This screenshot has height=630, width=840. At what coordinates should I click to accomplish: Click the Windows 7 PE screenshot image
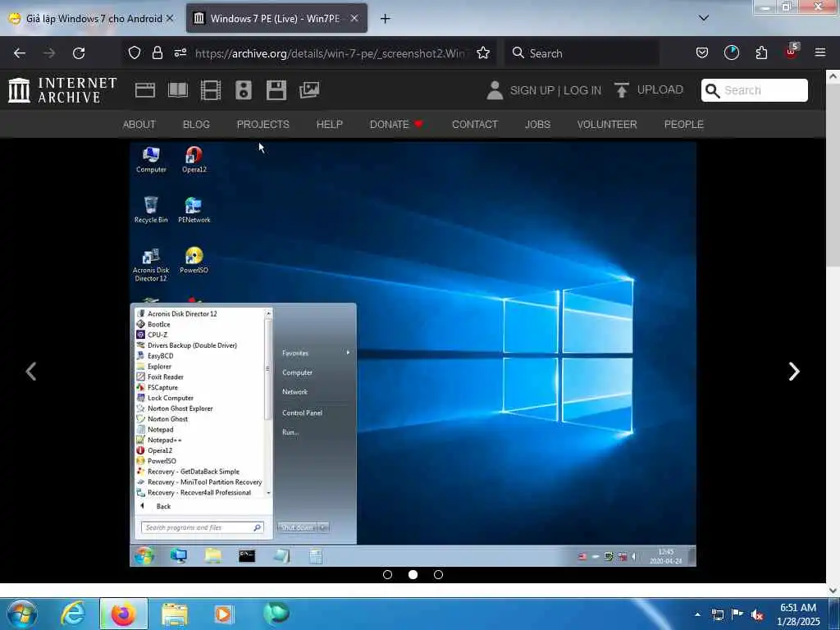[x=413, y=354]
